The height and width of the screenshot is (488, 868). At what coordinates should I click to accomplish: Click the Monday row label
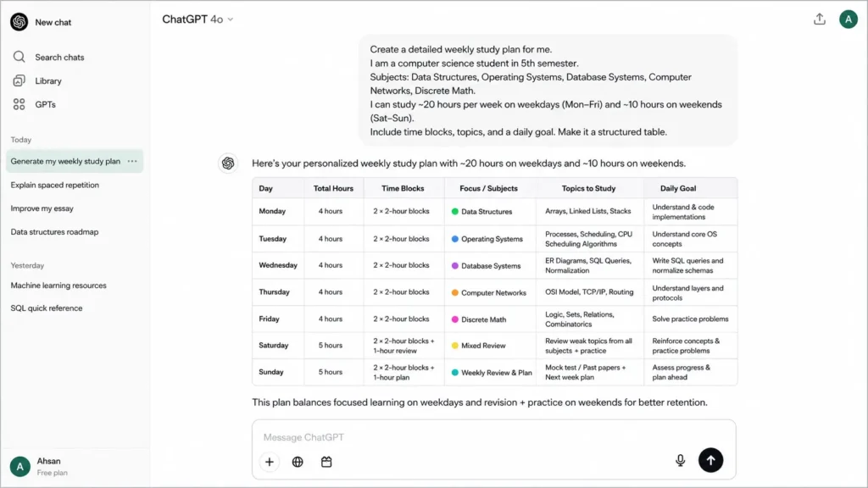272,211
